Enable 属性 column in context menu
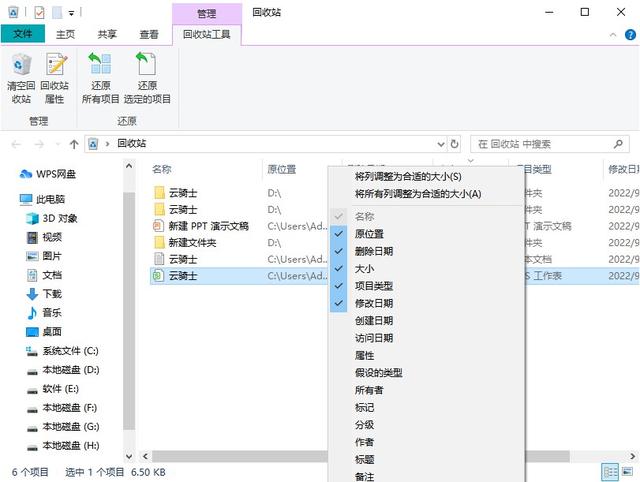 coord(427,355)
